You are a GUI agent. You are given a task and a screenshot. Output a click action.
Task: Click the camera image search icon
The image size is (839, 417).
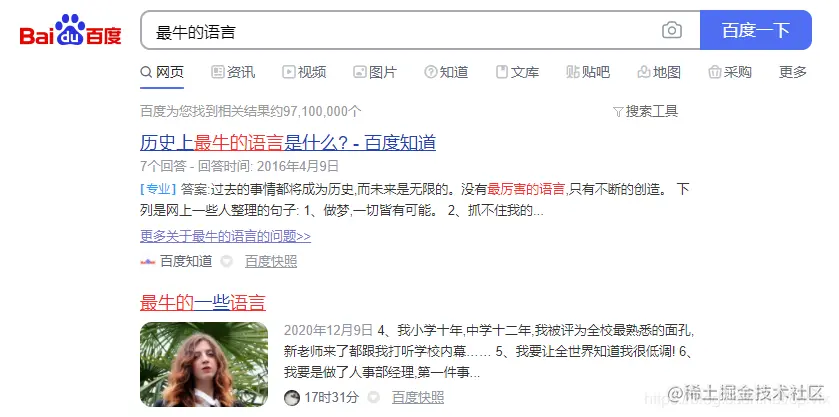[672, 30]
